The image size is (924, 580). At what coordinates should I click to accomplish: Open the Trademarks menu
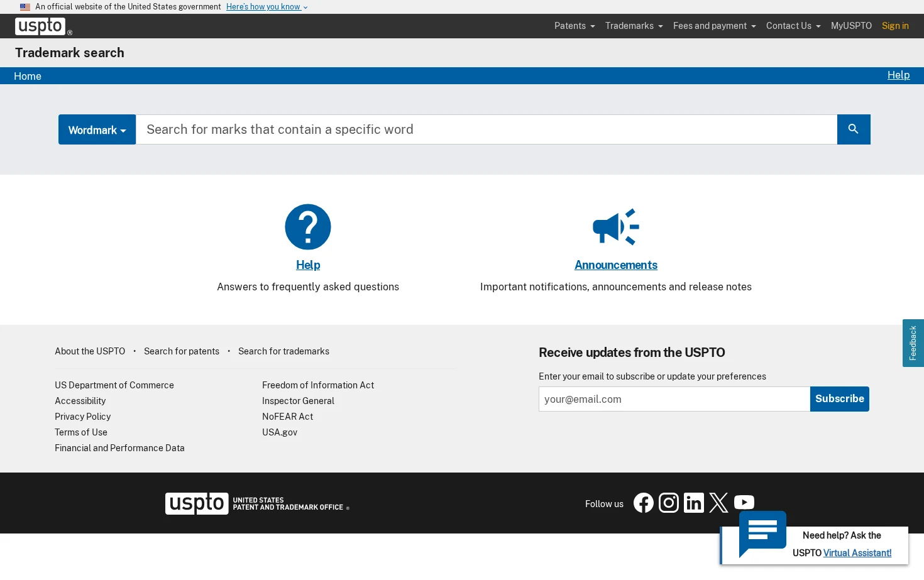click(634, 26)
